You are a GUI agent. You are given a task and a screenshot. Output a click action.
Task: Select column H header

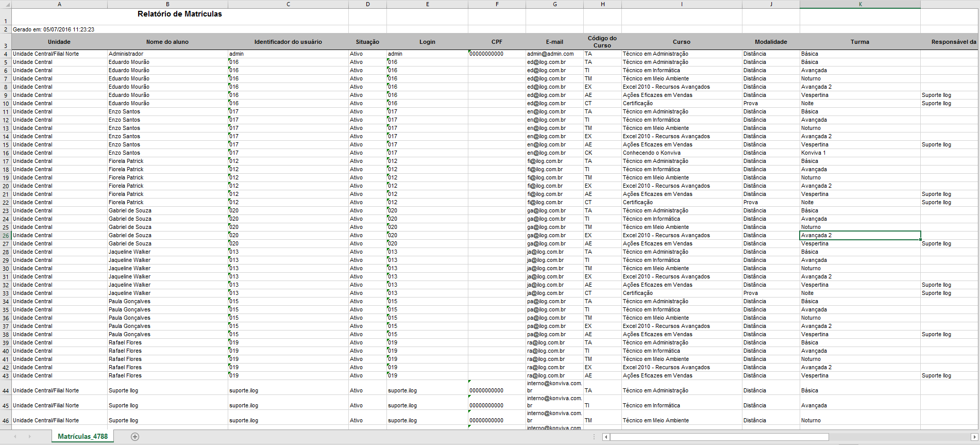click(602, 4)
